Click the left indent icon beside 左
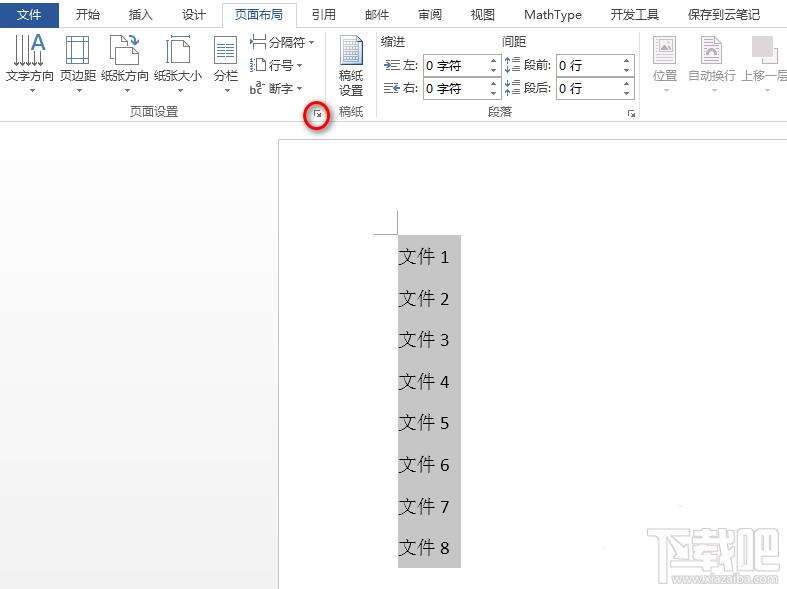Viewport: 787px width, 589px height. [x=392, y=65]
